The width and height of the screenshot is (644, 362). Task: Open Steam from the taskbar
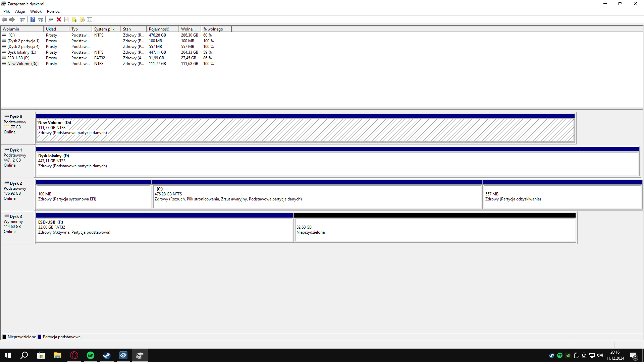click(107, 355)
